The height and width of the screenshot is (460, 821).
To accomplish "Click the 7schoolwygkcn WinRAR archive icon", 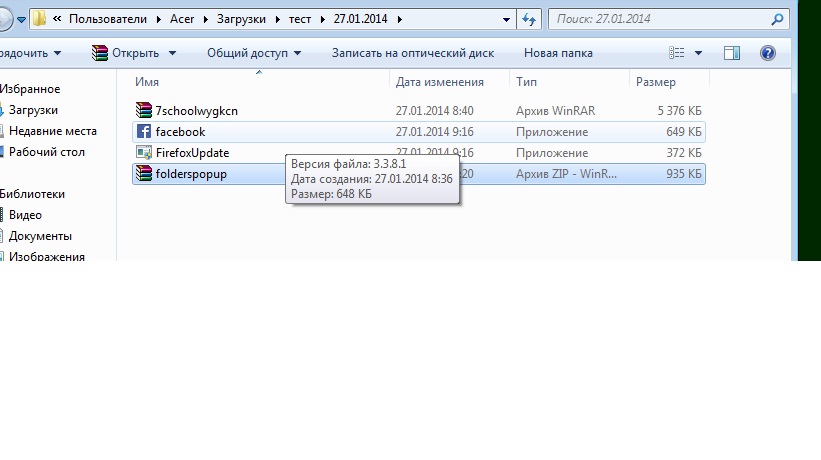I will (143, 110).
